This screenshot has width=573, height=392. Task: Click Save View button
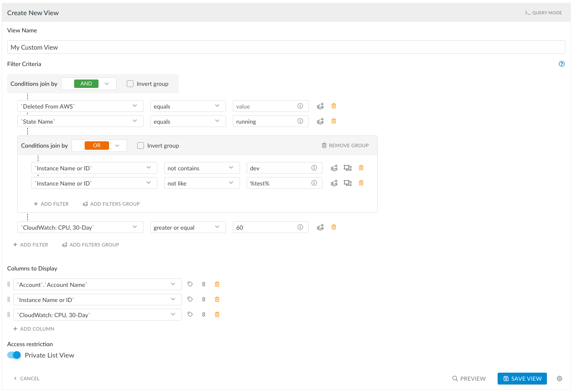coord(522,379)
